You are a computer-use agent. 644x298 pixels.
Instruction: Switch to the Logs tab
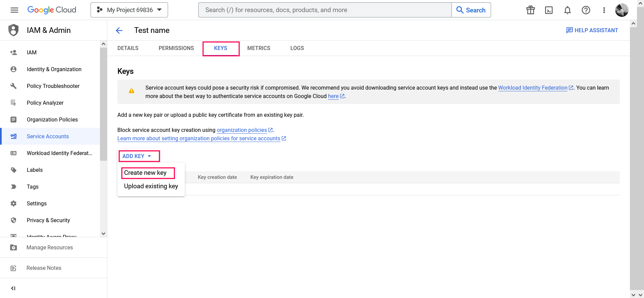[x=297, y=48]
